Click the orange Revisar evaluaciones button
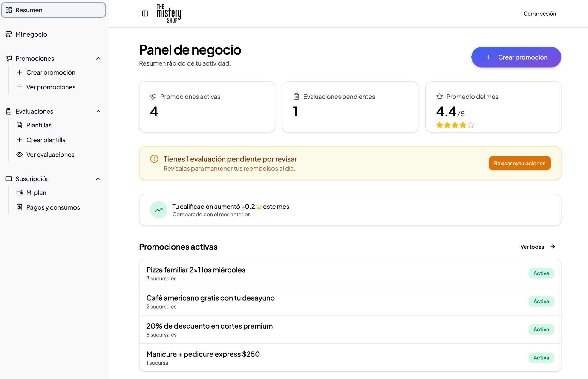Screen dimensions: 588x379 [x=519, y=163]
